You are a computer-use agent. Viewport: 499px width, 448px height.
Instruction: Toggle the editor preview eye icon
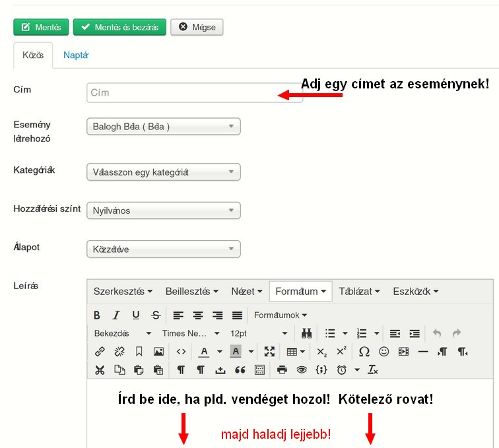point(302,369)
